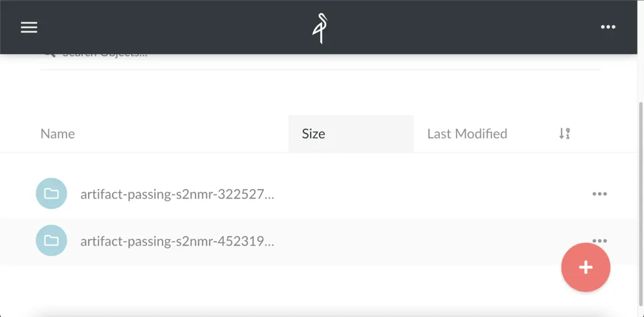Click the folder icon for artifact-passing-s2nmr-452319

click(51, 240)
